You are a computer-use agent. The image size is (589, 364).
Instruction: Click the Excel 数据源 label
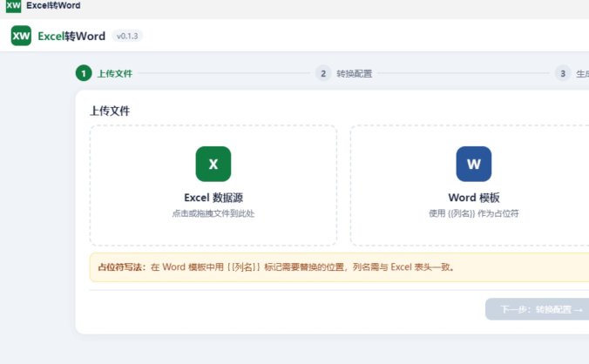click(x=213, y=198)
